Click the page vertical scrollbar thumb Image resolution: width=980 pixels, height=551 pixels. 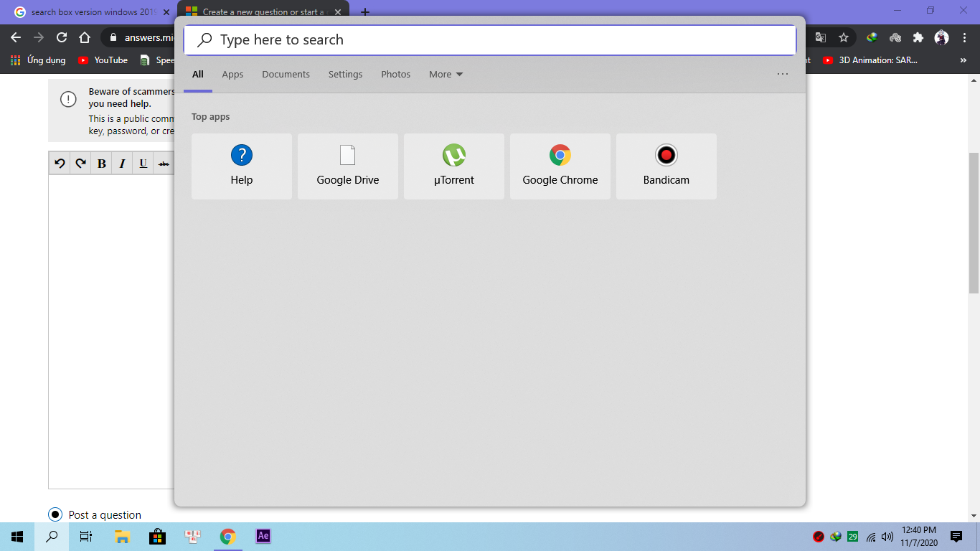point(974,222)
